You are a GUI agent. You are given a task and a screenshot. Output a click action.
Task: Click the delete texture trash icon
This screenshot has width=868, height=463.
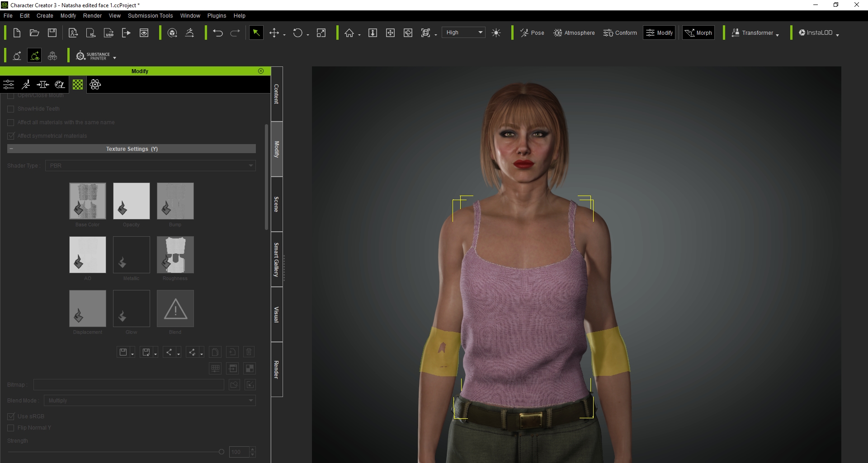[x=249, y=352]
